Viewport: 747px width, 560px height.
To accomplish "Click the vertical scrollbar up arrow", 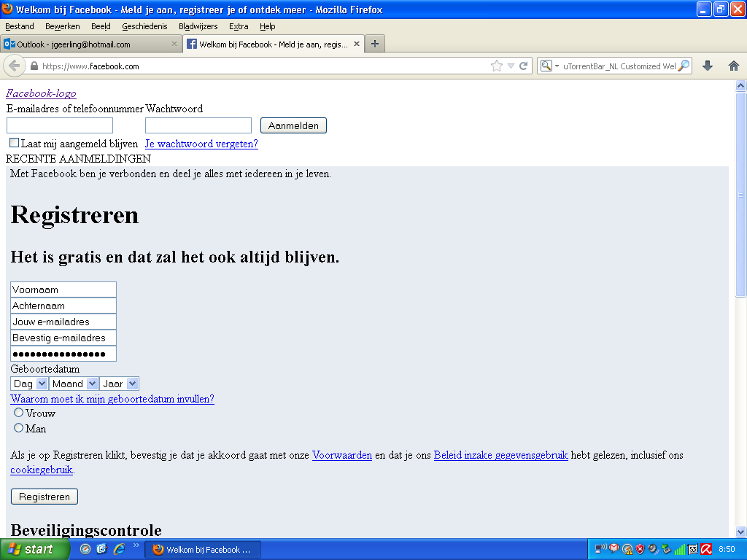I will tap(741, 86).
